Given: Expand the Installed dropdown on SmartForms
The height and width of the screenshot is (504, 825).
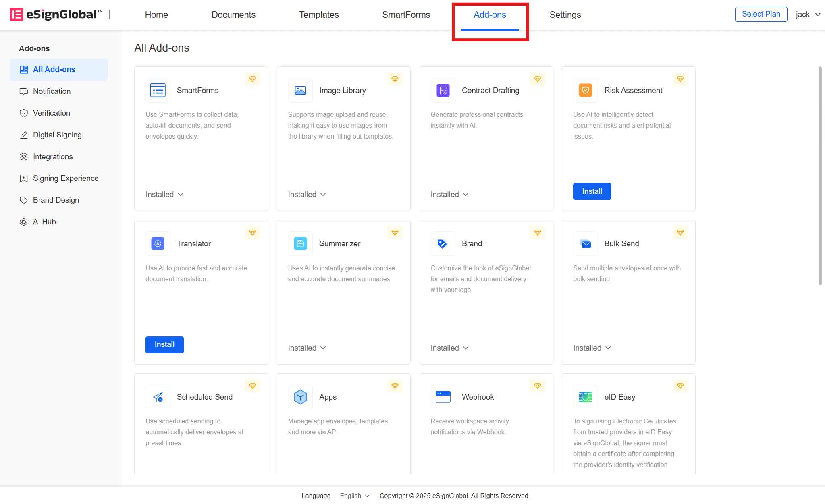Looking at the screenshot, I should [x=164, y=195].
